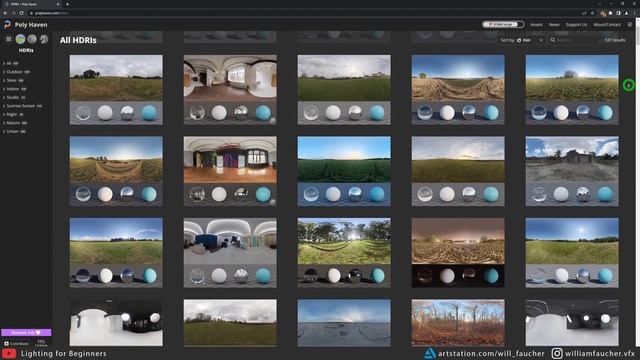Select the Models asset type icon
Image resolution: width=640 pixels, height=360 pixels.
click(x=44, y=39)
